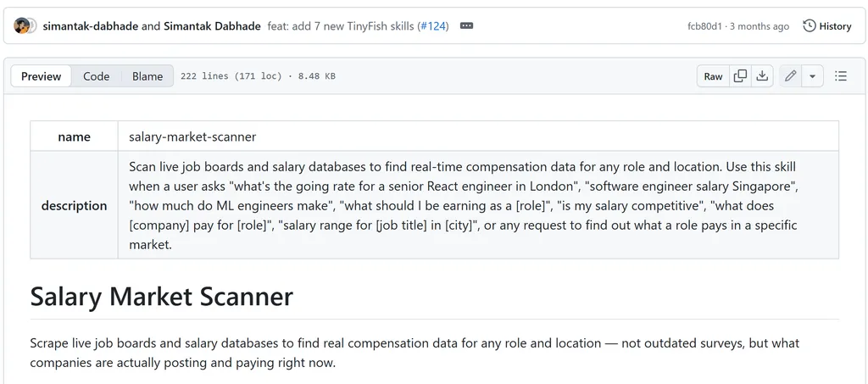The image size is (868, 384).
Task: Open commit fcb80d1
Action: click(704, 26)
